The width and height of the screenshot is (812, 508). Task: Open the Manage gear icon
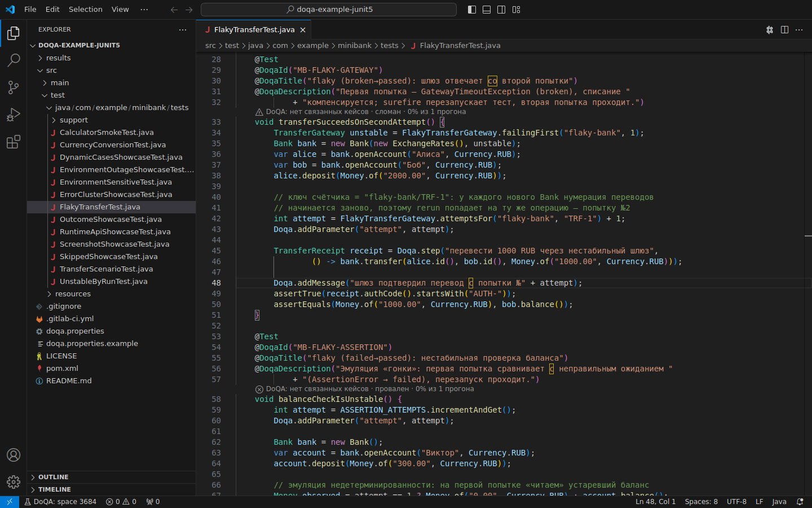point(13,482)
